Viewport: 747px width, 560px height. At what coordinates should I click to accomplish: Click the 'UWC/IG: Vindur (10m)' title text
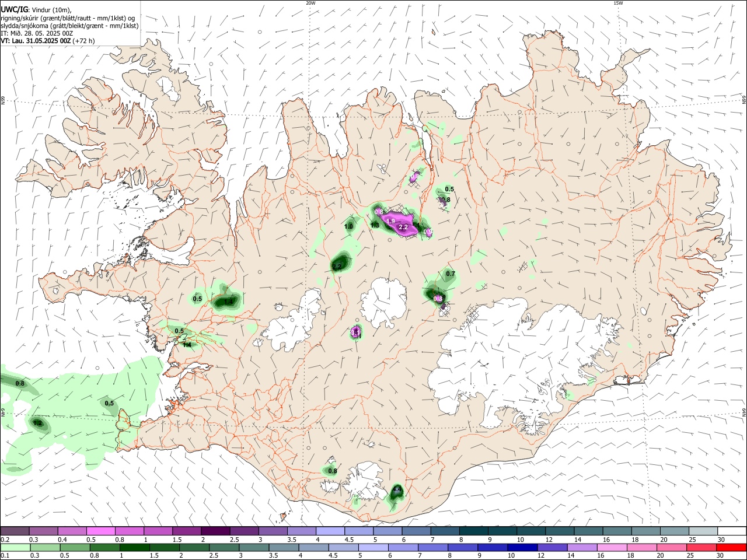(36, 9)
